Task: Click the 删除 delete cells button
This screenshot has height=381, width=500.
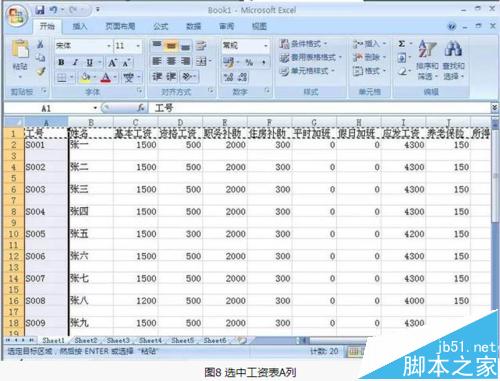Action: click(x=369, y=57)
